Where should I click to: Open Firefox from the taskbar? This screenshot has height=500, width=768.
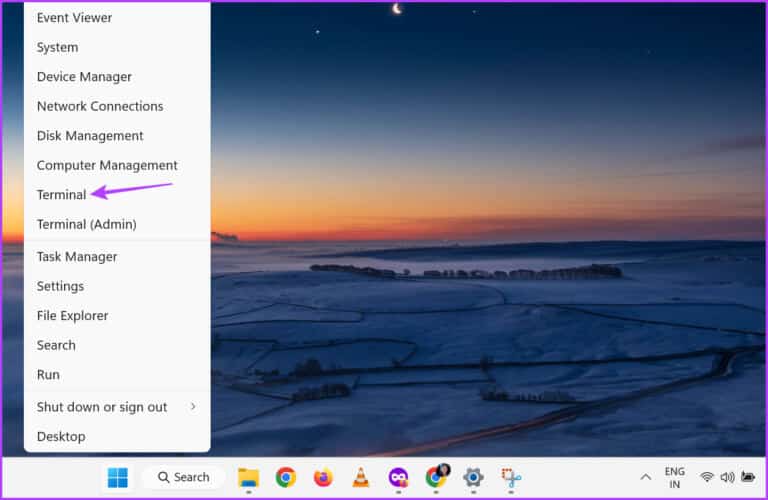pyautogui.click(x=323, y=477)
